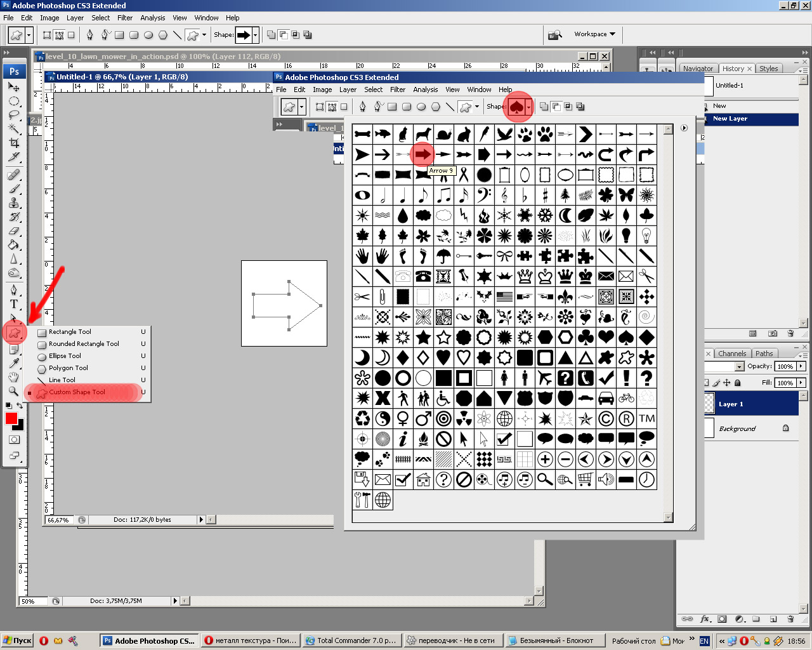
Task: Enable Shape layers mode in top options bar
Action: pos(47,35)
